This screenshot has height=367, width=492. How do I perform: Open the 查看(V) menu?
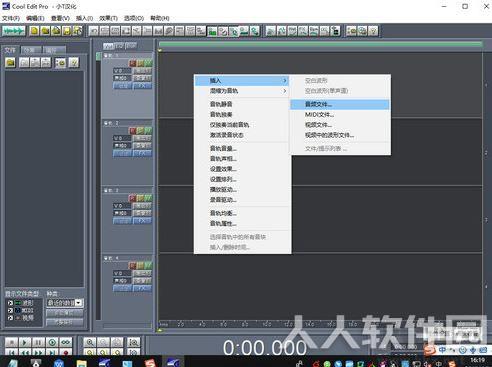coord(60,18)
